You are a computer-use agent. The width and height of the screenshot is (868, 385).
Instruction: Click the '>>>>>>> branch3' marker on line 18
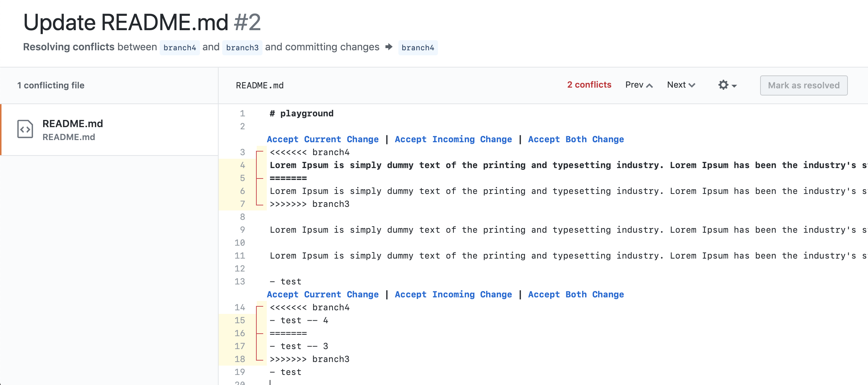(310, 359)
